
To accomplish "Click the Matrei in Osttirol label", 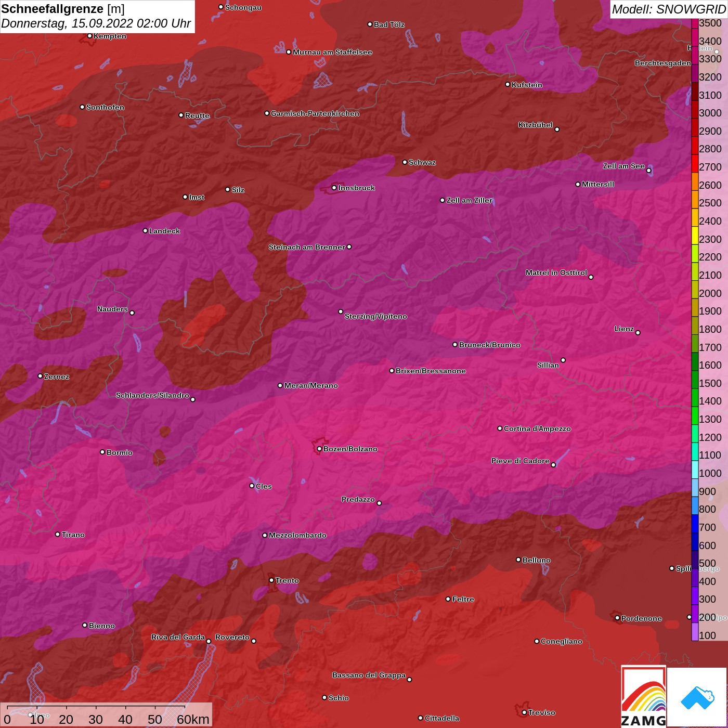I will (x=556, y=272).
